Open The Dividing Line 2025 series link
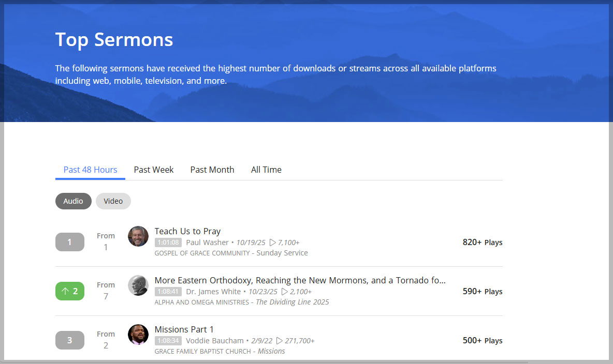613x364 pixels. [x=293, y=302]
